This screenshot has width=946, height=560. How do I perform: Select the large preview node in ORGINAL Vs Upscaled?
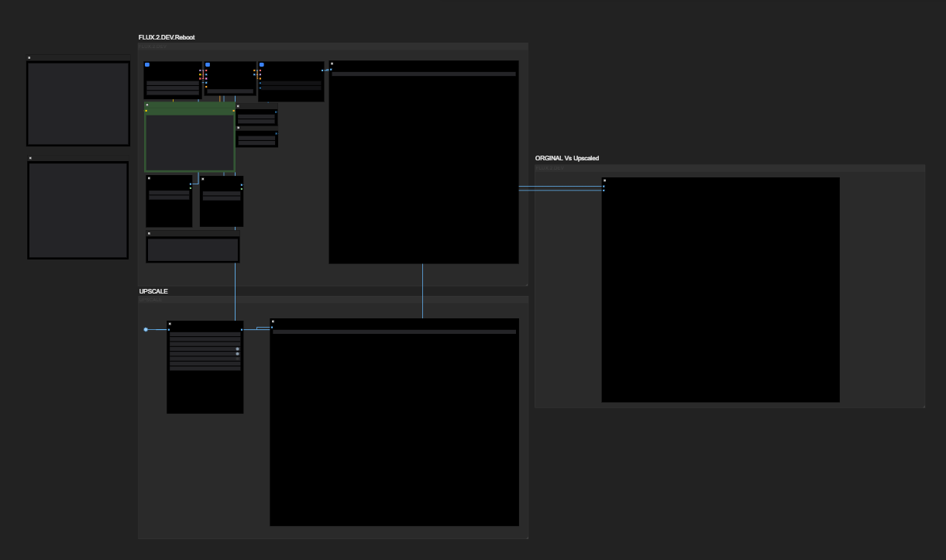point(721,290)
